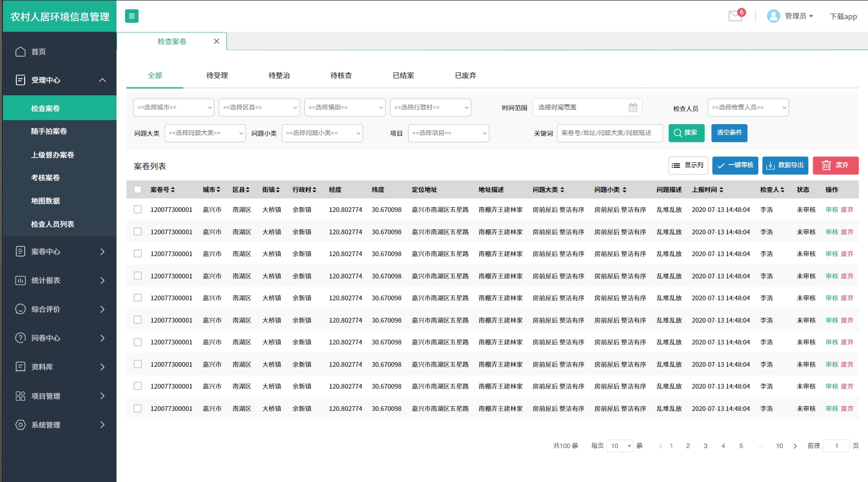Image resolution: width=868 pixels, height=482 pixels.
Task: Click the administrator avatar icon
Action: 773,16
